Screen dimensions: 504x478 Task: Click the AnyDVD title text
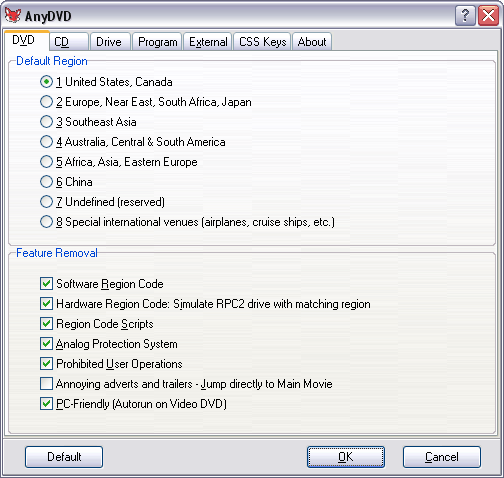tap(48, 16)
